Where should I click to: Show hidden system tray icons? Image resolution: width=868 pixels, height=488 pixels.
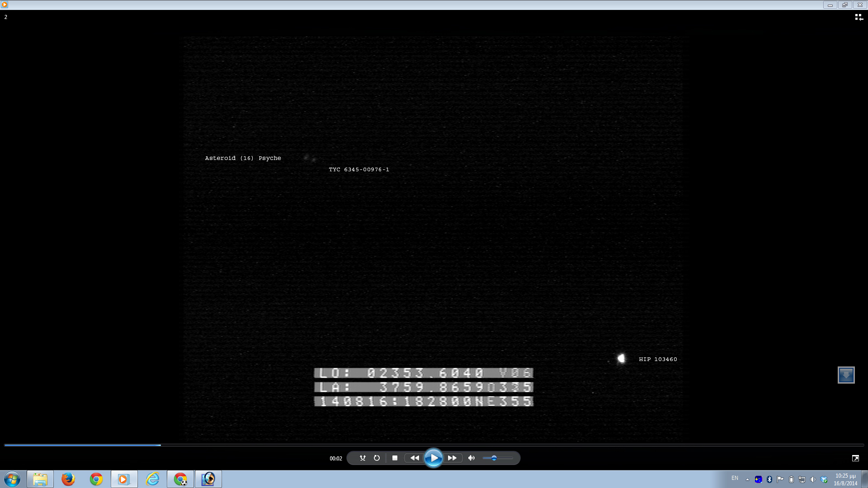pyautogui.click(x=747, y=479)
